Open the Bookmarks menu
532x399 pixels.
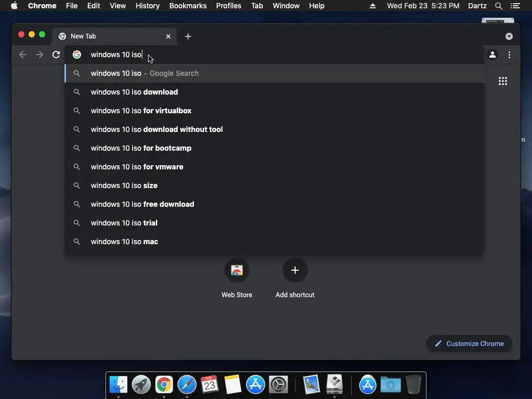[x=188, y=6]
